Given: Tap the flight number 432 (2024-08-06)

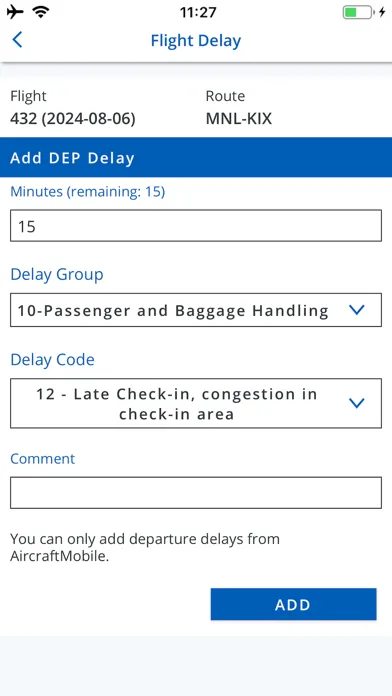Looking at the screenshot, I should 73,119.
